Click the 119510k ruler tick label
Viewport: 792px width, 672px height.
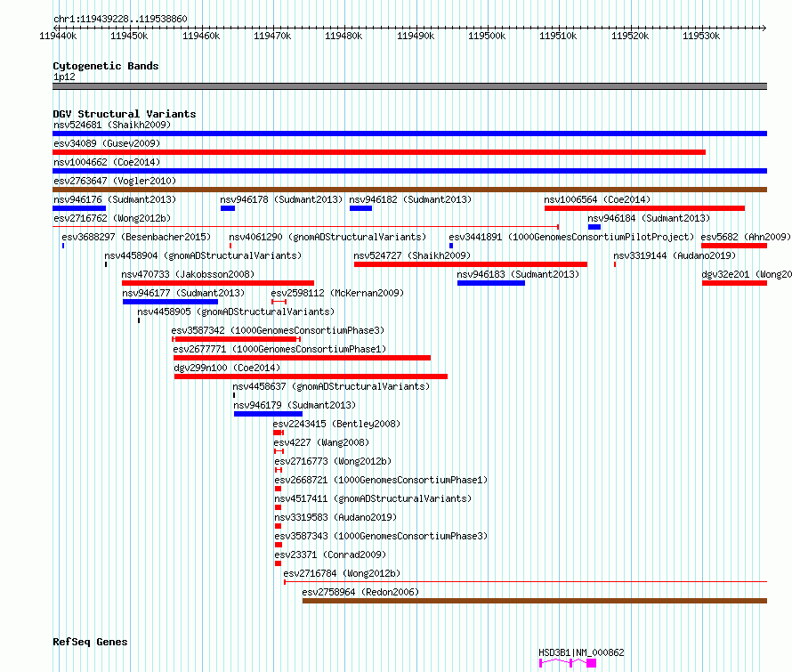coord(558,36)
